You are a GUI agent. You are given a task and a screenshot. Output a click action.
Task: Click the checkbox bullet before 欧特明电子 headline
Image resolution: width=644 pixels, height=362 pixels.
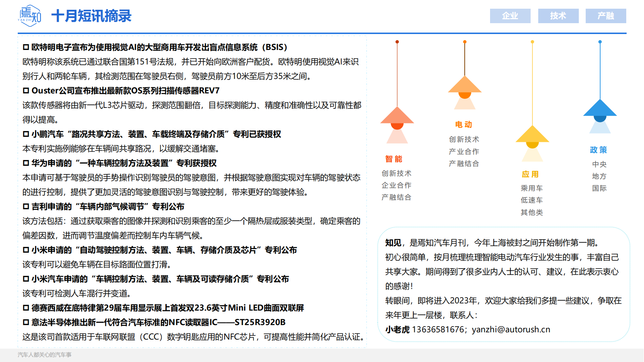[26, 47]
